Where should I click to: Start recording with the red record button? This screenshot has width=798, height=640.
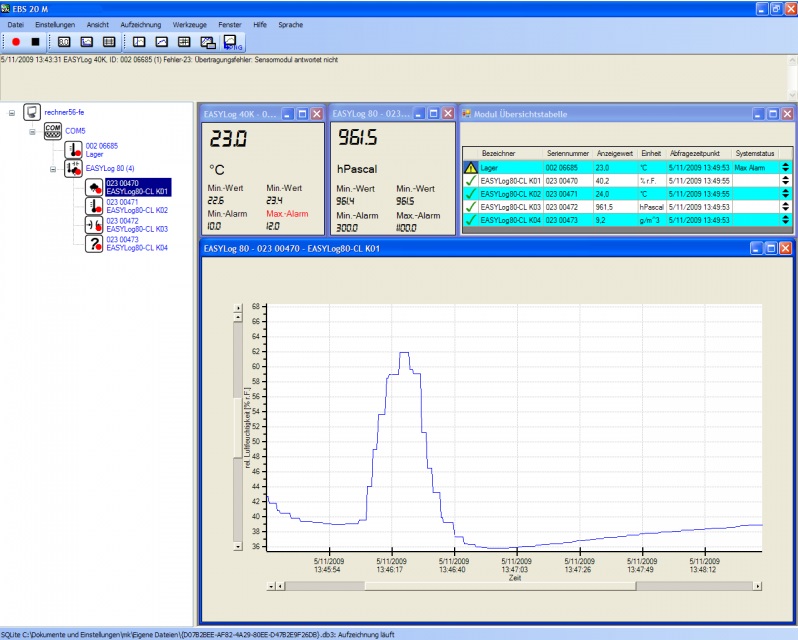[16, 42]
